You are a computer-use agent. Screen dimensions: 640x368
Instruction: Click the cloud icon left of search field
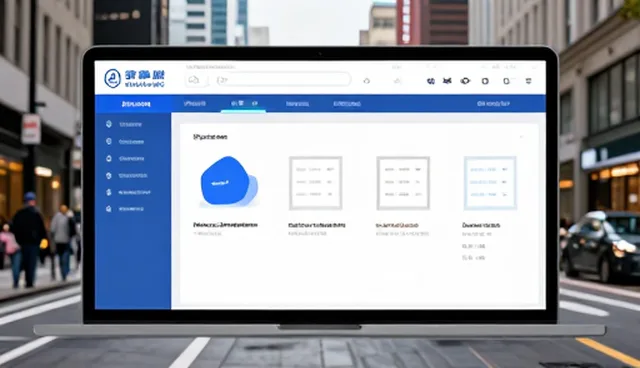point(194,80)
